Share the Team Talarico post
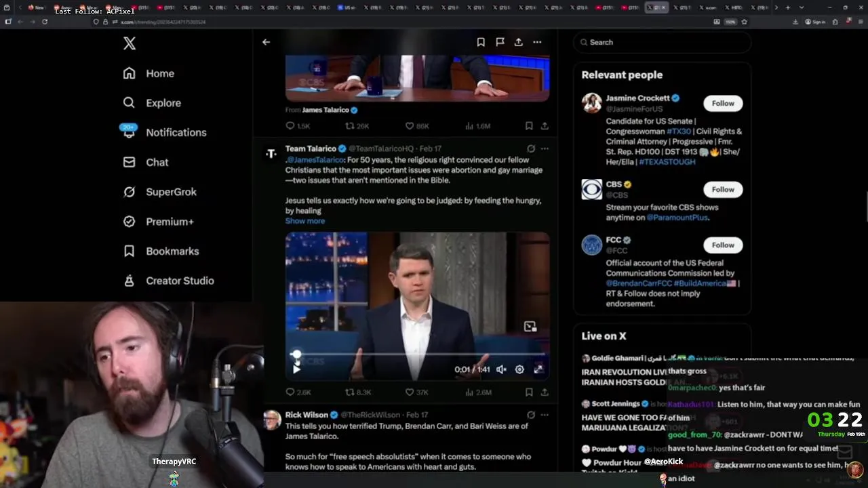 pos(545,392)
